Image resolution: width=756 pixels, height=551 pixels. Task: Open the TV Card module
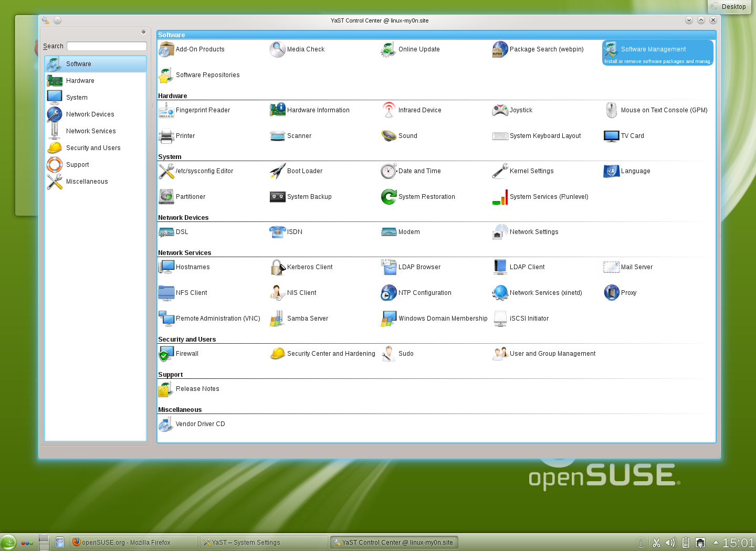[624, 136]
